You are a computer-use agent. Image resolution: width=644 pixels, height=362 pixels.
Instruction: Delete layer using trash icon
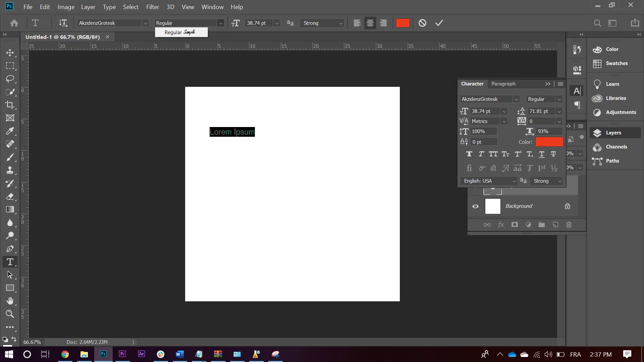[x=569, y=225]
